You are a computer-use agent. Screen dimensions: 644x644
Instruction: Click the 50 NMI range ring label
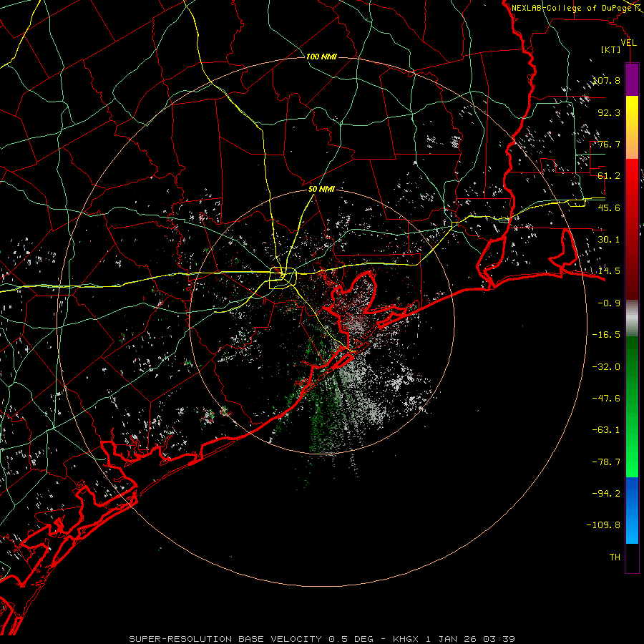pyautogui.click(x=321, y=190)
